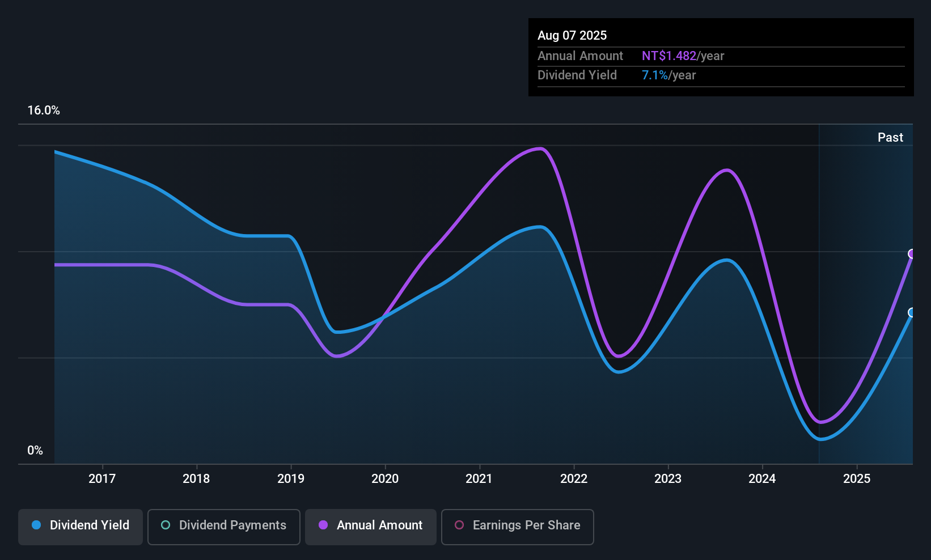Viewport: 931px width, 560px height.
Task: Click the purple Annual Amount curve peak
Action: (x=540, y=149)
